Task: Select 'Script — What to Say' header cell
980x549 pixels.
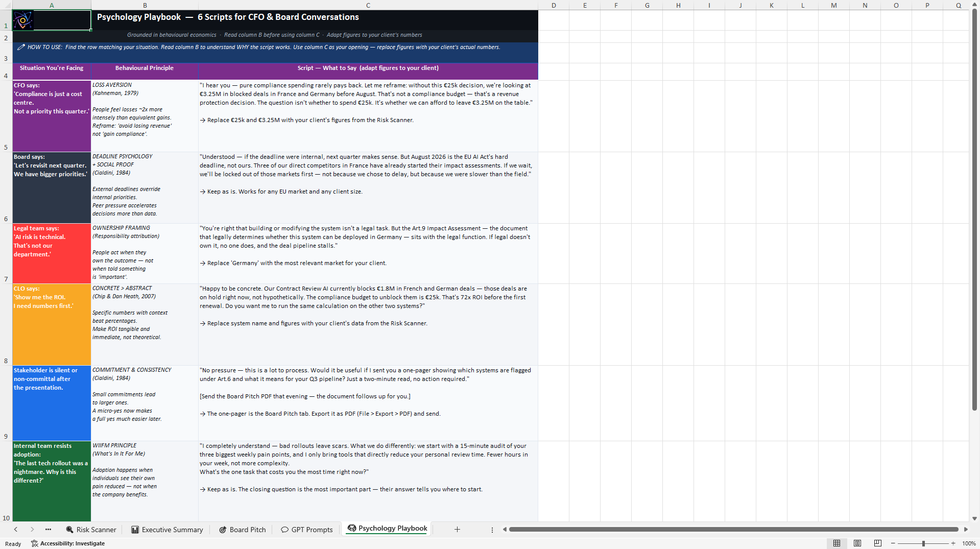Action: [368, 71]
